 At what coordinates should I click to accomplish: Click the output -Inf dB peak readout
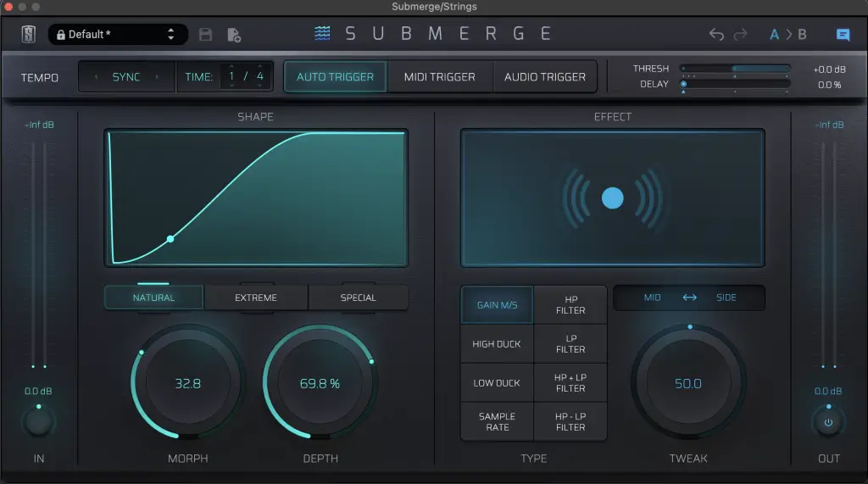[829, 125]
